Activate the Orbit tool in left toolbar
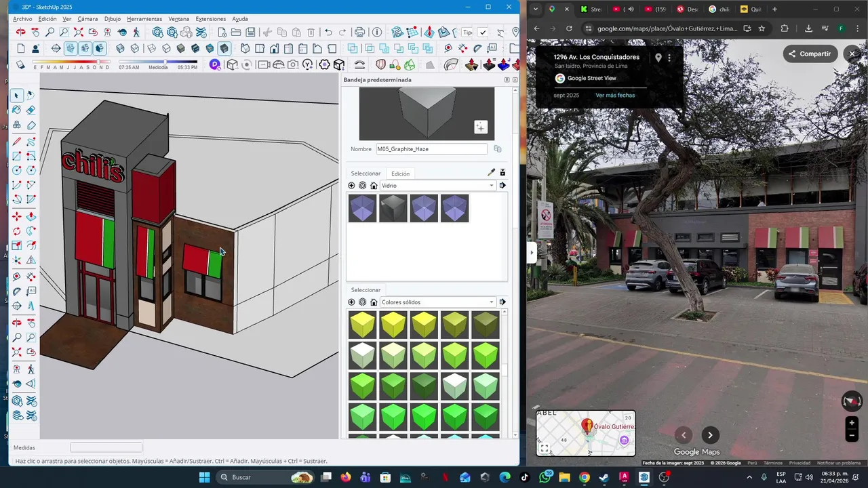Image resolution: width=868 pixels, height=488 pixels. [17, 323]
